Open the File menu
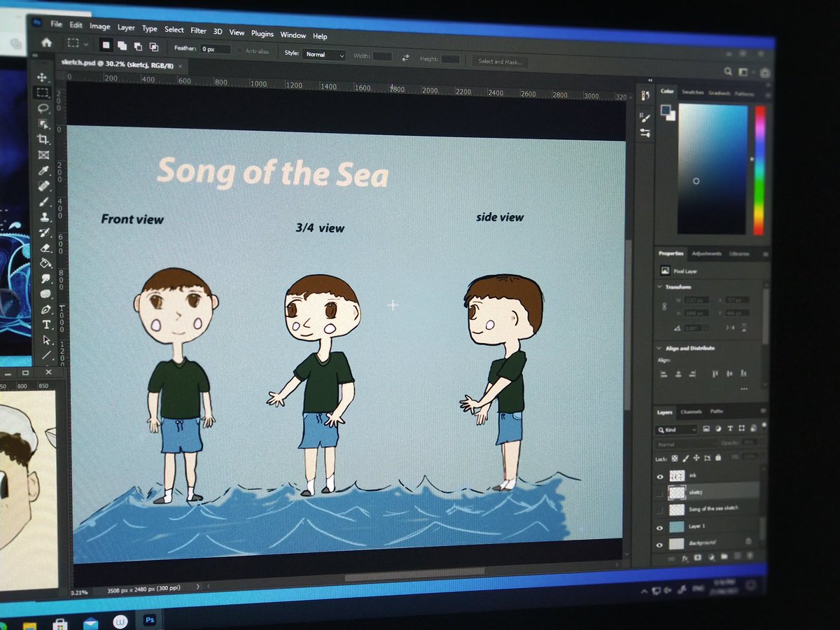The image size is (840, 630). (56, 23)
